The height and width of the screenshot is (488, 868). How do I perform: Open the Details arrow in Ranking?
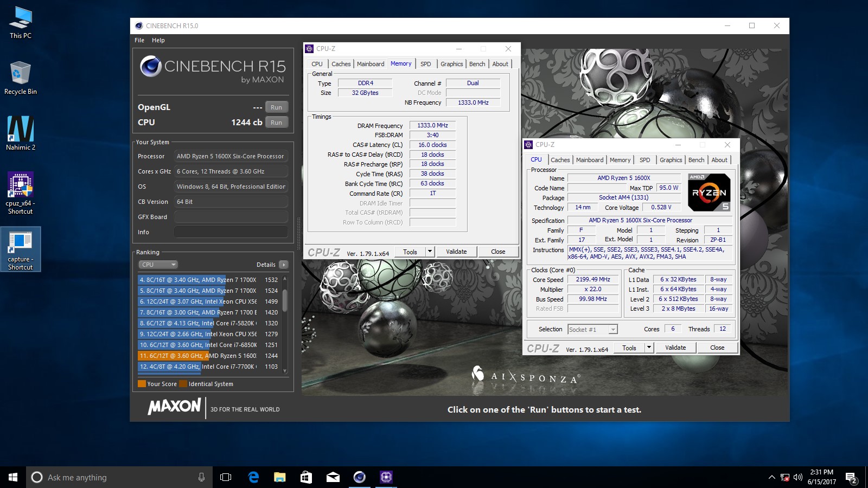tap(284, 265)
